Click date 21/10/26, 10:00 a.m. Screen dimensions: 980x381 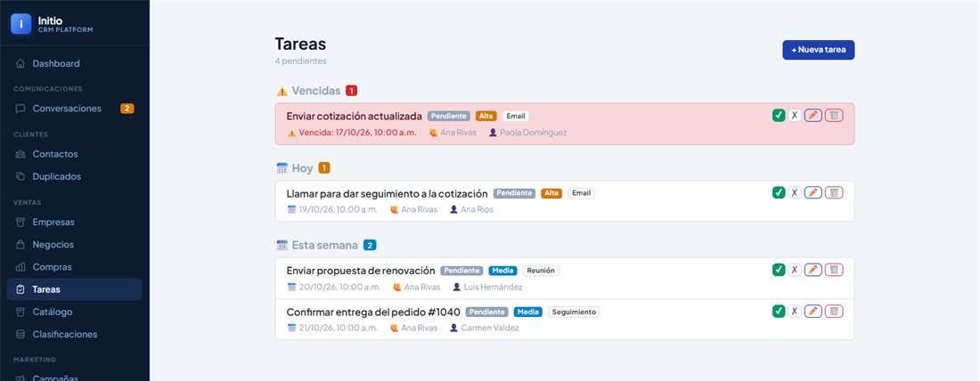pos(339,328)
